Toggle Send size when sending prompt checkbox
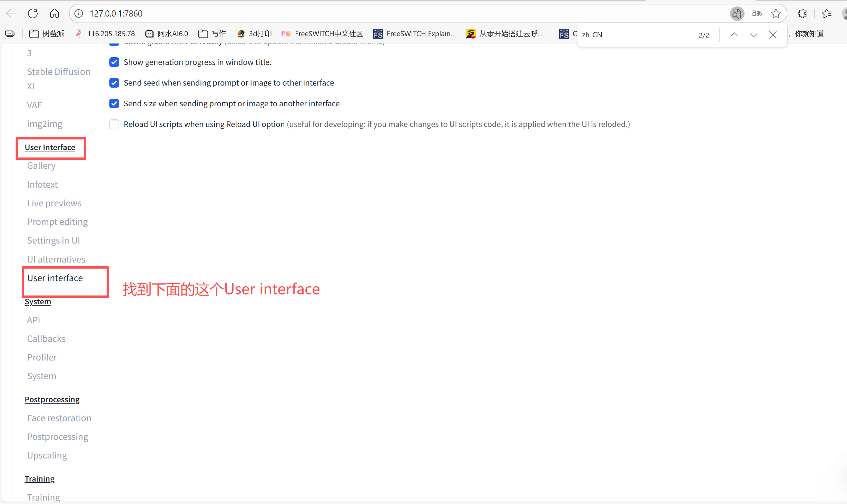Image resolution: width=847 pixels, height=504 pixels. 114,103
